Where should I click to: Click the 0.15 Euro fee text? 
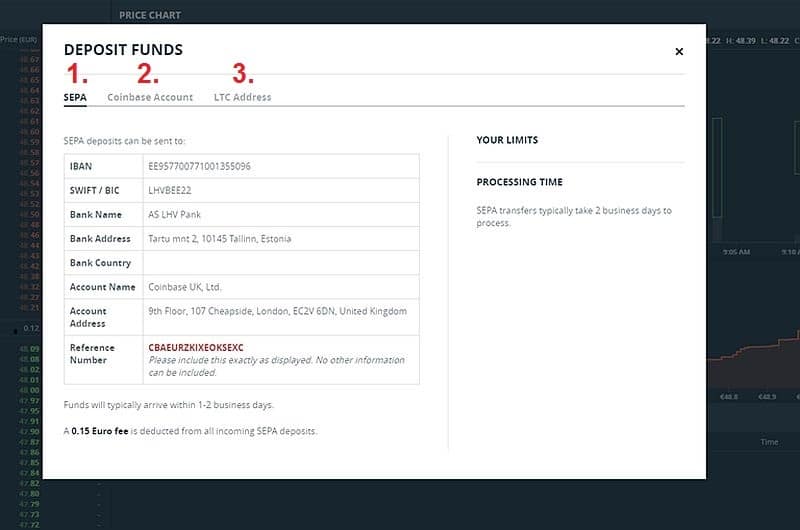click(100, 431)
